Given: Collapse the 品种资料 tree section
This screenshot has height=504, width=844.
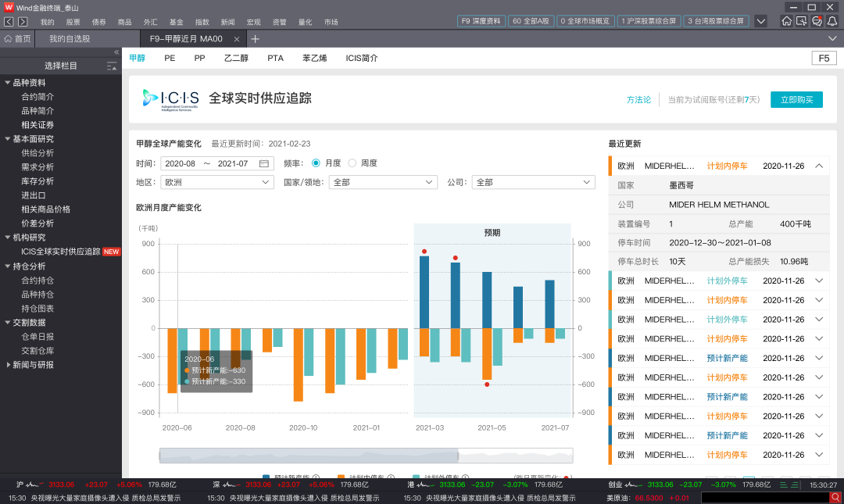Looking at the screenshot, I should 8,82.
